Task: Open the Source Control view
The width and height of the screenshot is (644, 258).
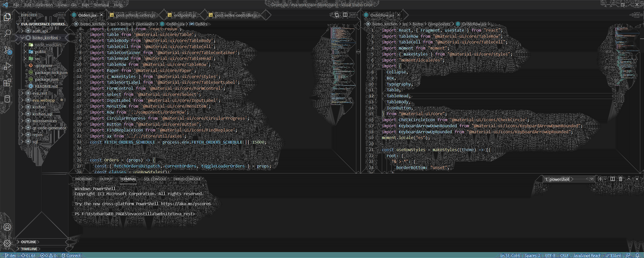Action: 7,50
